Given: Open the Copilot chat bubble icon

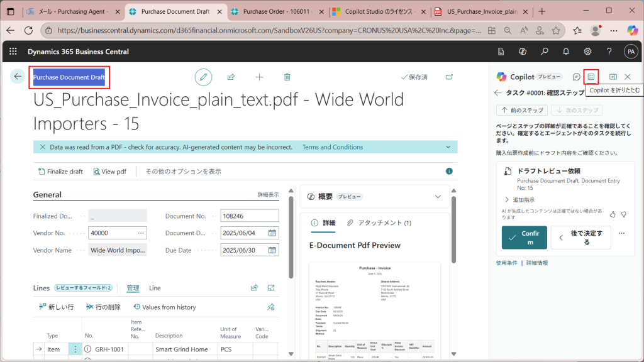Looking at the screenshot, I should [576, 77].
